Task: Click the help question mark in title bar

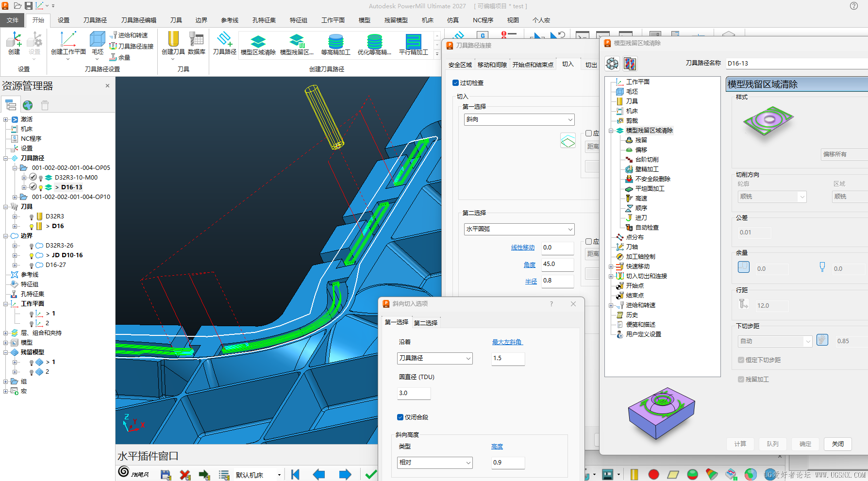Action: point(854,6)
